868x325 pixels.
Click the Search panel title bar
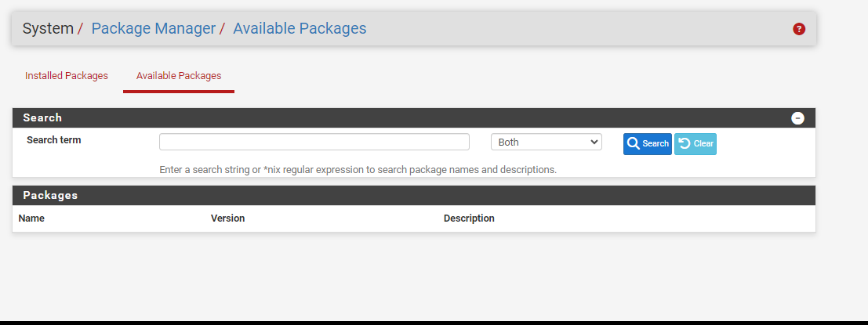[x=392, y=118]
